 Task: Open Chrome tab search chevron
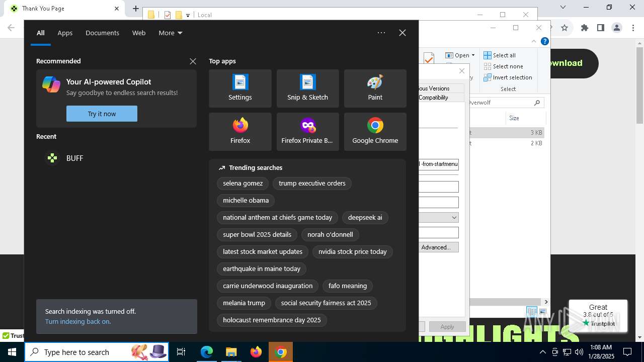(563, 7)
